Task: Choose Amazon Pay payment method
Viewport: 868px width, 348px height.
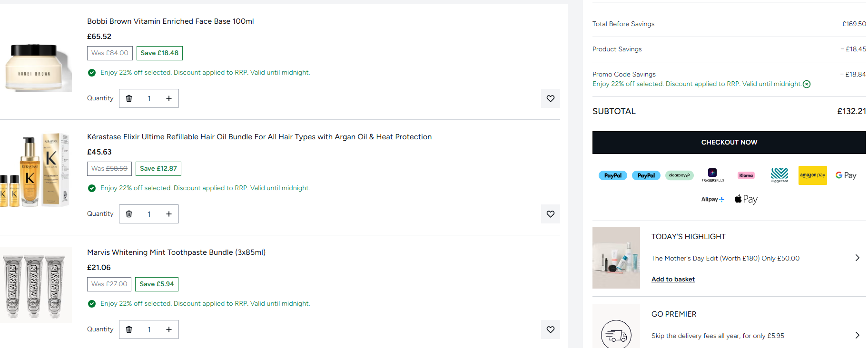Action: (x=812, y=175)
